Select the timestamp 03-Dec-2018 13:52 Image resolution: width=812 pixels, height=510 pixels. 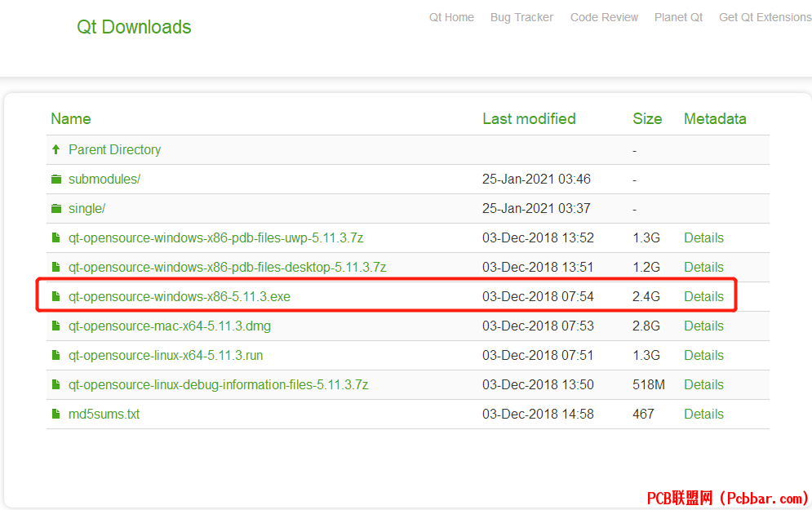coord(538,237)
